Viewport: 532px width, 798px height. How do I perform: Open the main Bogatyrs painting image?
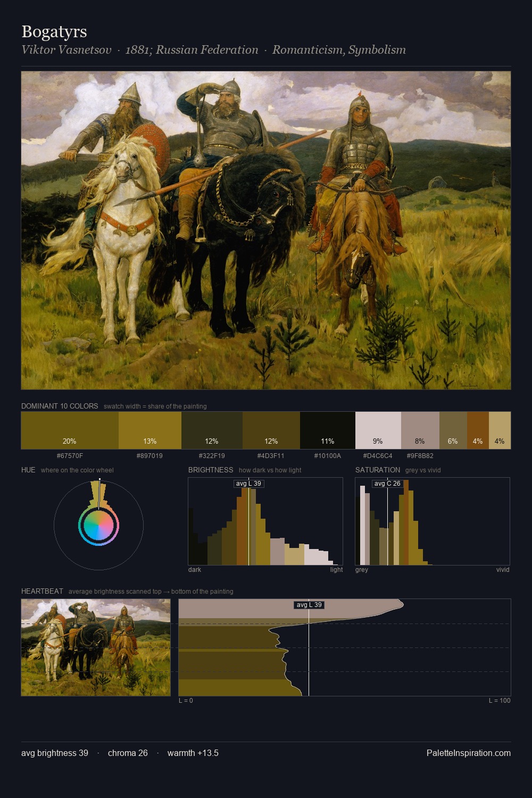pyautogui.click(x=266, y=230)
